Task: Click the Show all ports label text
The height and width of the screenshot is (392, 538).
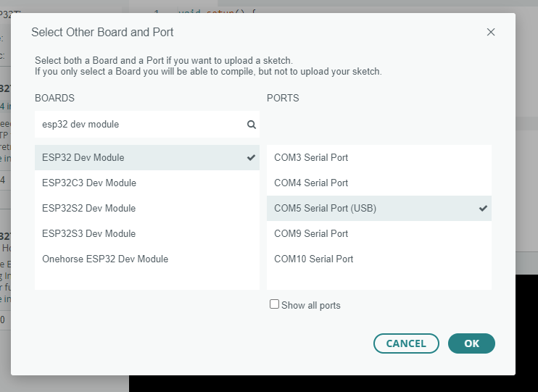Action: coord(310,306)
